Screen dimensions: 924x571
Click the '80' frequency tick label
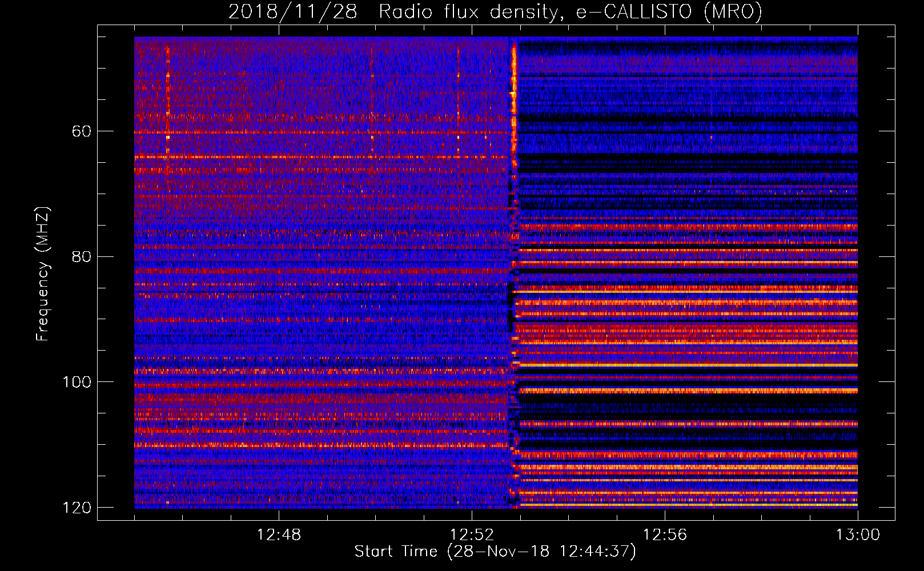pos(82,256)
